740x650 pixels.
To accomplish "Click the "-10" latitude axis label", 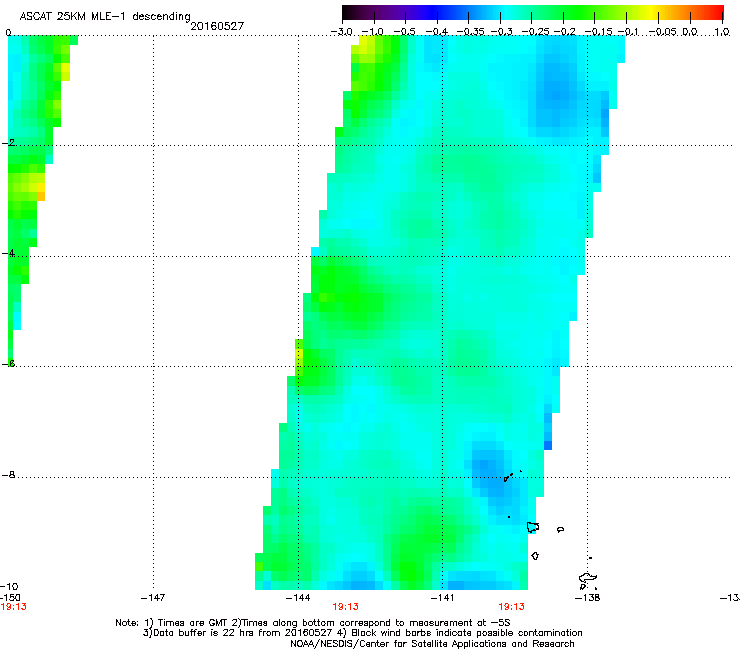I will [x=9, y=586].
